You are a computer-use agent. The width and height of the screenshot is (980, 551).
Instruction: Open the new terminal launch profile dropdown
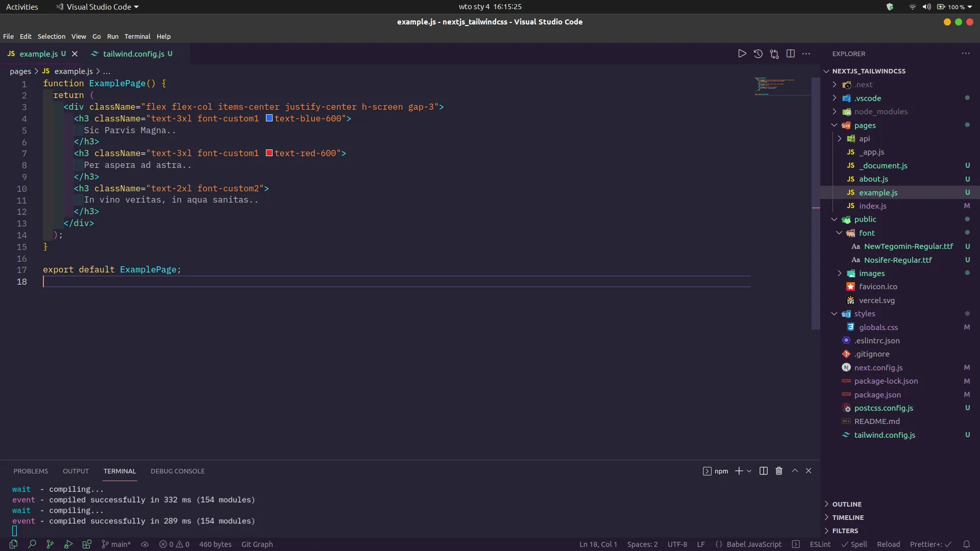(x=749, y=471)
